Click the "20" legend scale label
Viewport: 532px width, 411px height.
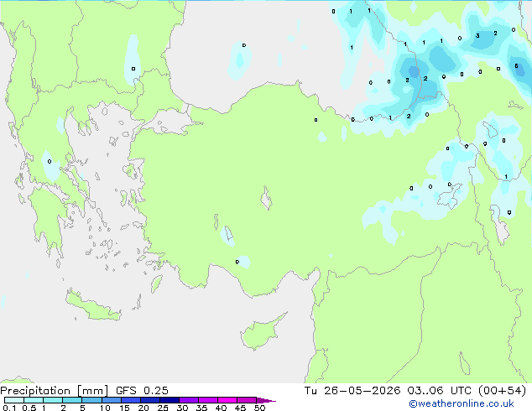(143, 408)
